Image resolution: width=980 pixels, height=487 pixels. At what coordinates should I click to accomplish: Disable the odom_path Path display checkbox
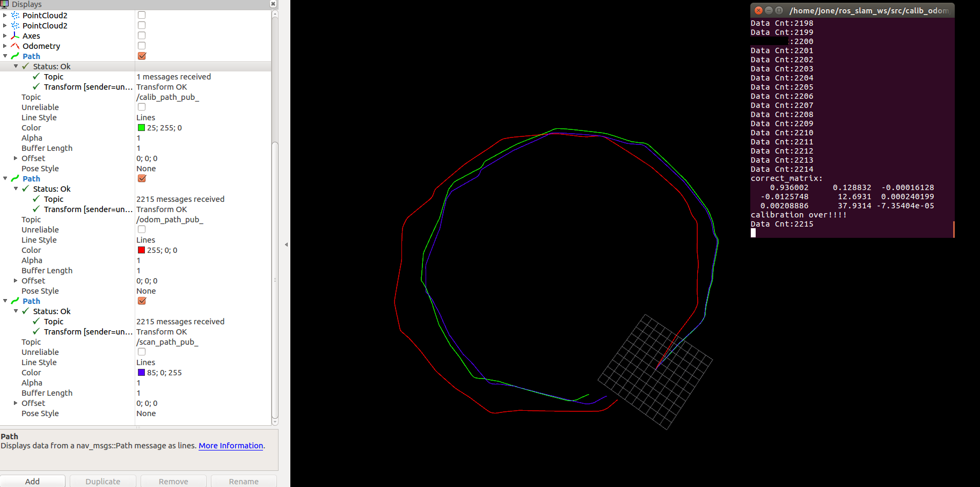(142, 178)
